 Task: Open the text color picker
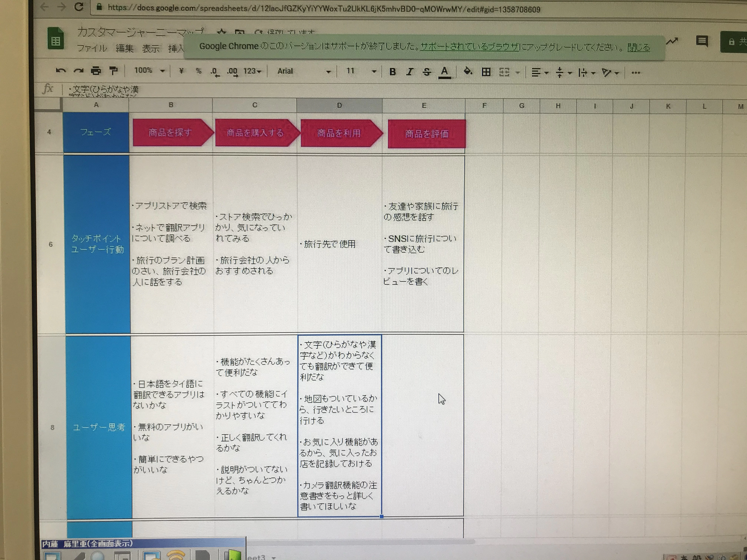[x=444, y=72]
